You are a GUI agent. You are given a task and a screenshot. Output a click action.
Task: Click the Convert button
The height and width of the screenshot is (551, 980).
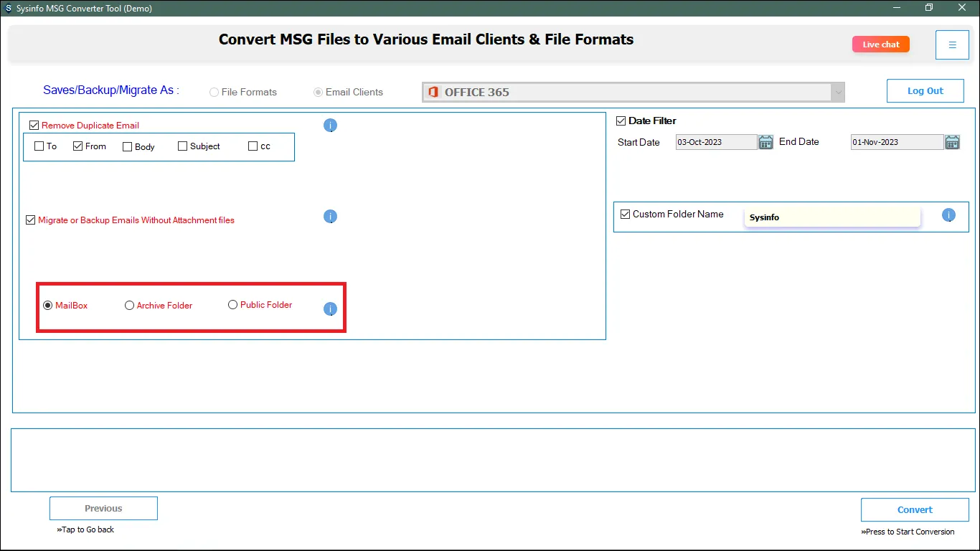coord(915,510)
